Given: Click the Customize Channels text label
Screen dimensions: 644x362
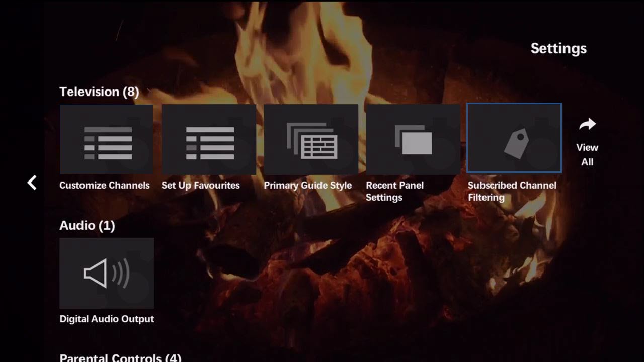Looking at the screenshot, I should click(105, 185).
